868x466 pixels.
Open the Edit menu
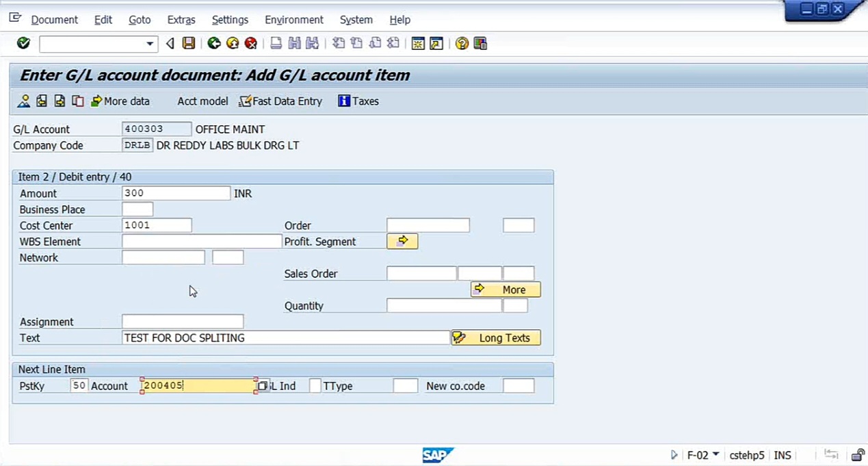point(103,20)
